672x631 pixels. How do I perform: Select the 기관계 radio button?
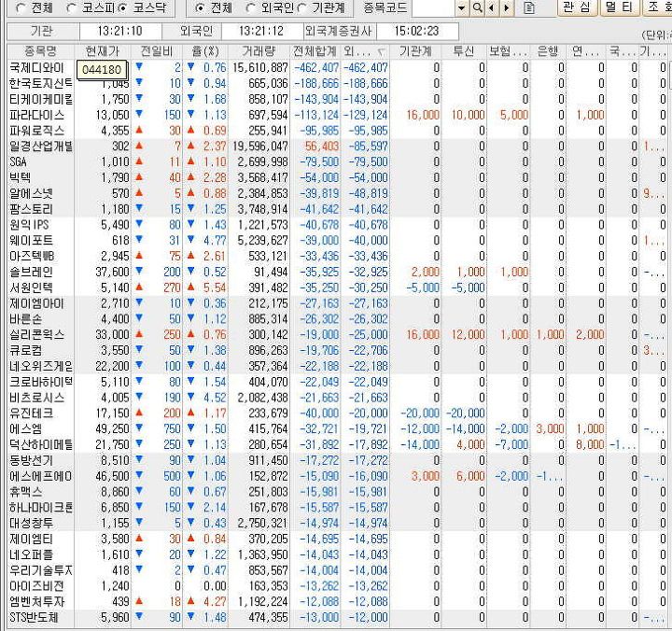pos(302,7)
